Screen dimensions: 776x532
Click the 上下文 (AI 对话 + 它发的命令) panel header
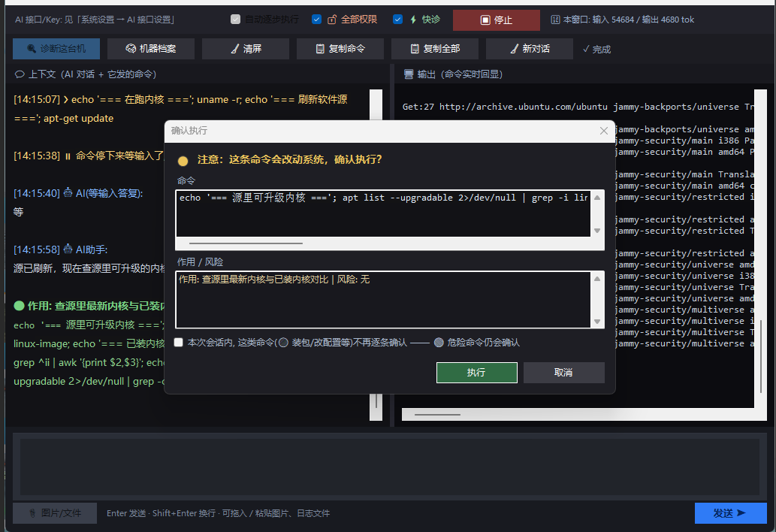click(x=86, y=74)
